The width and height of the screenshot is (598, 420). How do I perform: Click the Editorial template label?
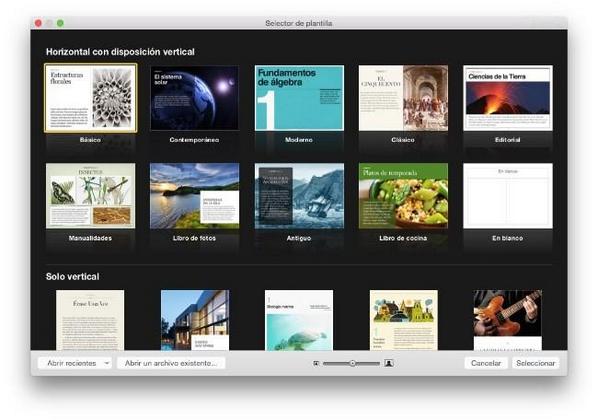(508, 140)
